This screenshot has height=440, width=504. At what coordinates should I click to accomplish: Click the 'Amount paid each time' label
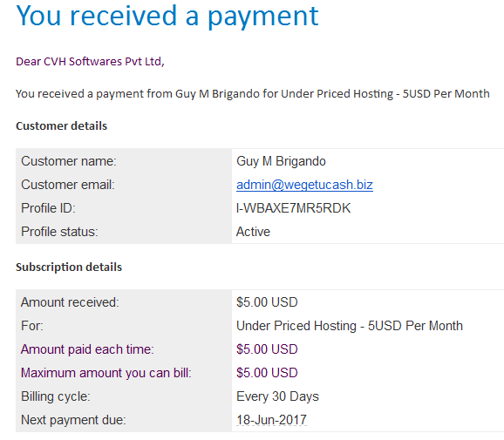pos(87,349)
